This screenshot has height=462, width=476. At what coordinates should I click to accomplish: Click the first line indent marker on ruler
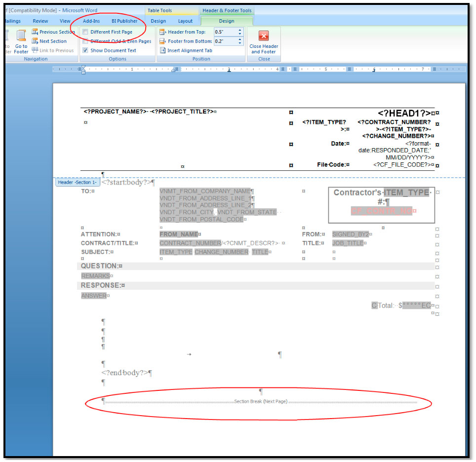(x=83, y=68)
